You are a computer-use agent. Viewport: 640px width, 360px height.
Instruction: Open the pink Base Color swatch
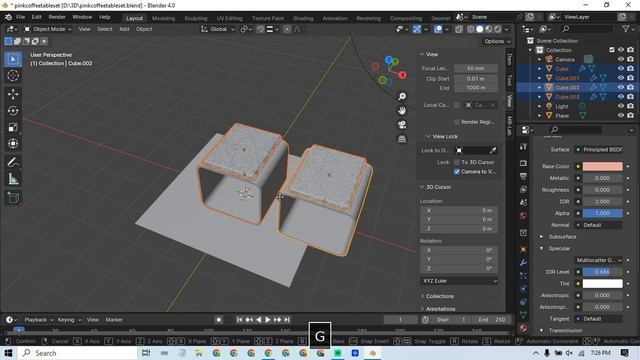point(602,167)
